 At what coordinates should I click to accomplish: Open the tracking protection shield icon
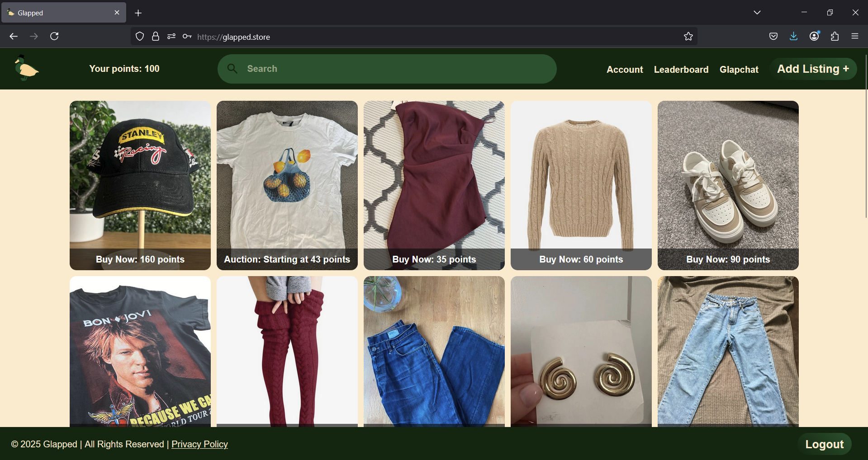point(140,37)
